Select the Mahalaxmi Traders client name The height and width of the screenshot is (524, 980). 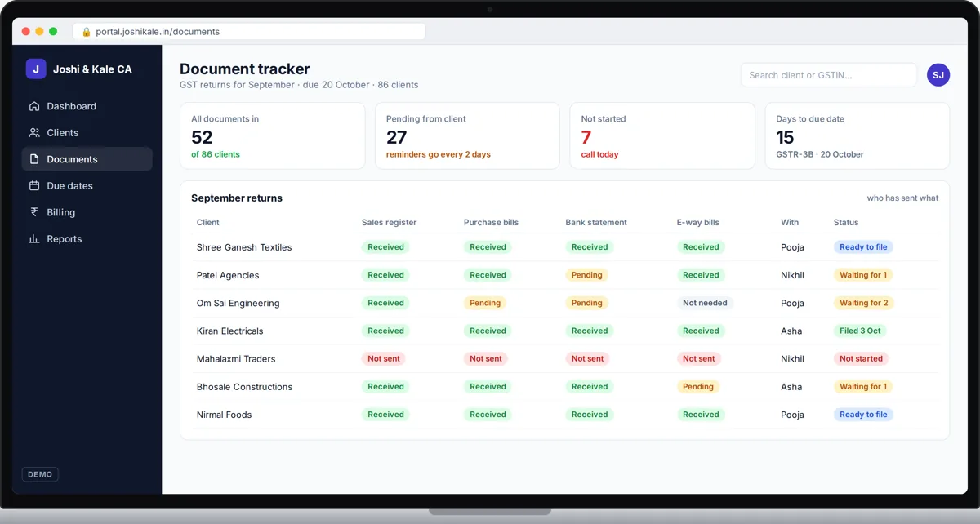(x=236, y=359)
